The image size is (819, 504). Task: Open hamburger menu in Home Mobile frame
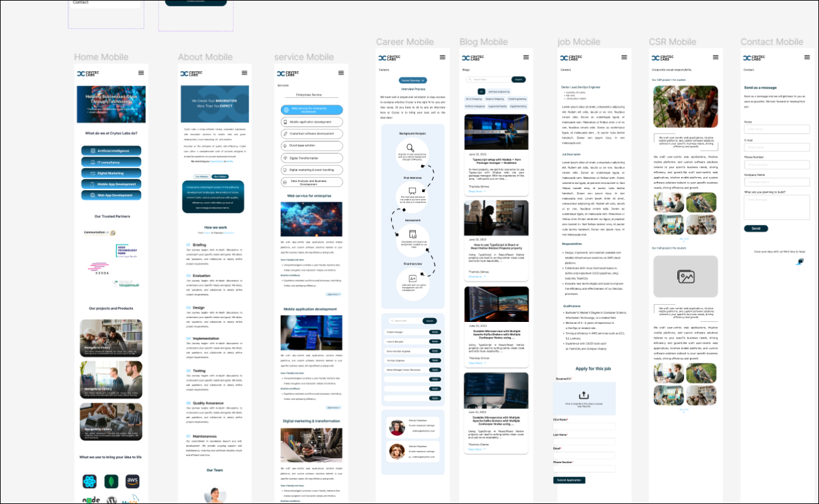(141, 73)
